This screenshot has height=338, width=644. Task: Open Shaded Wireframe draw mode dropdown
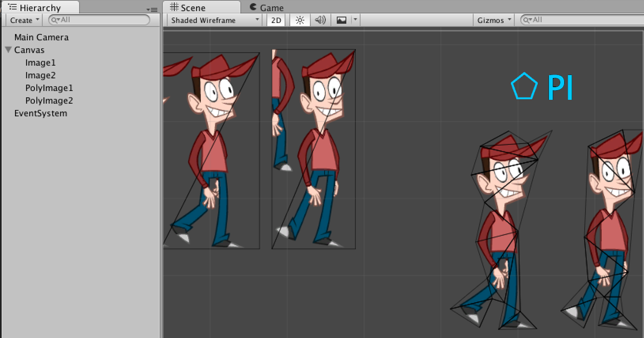click(215, 20)
